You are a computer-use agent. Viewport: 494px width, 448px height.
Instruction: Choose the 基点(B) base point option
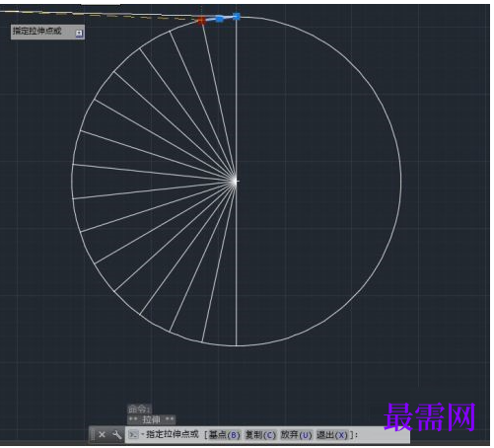click(225, 435)
